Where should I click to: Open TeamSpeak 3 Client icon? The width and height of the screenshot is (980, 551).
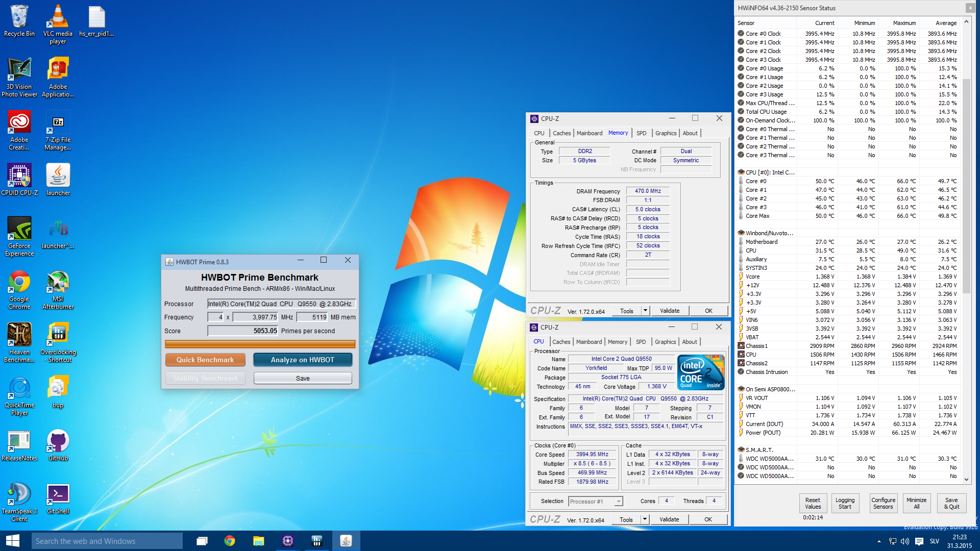pyautogui.click(x=19, y=502)
